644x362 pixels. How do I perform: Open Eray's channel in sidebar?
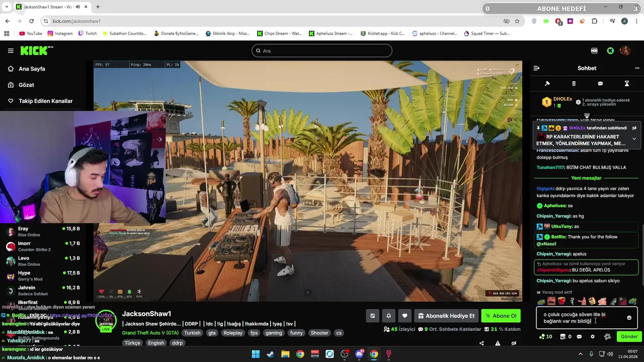43,232
